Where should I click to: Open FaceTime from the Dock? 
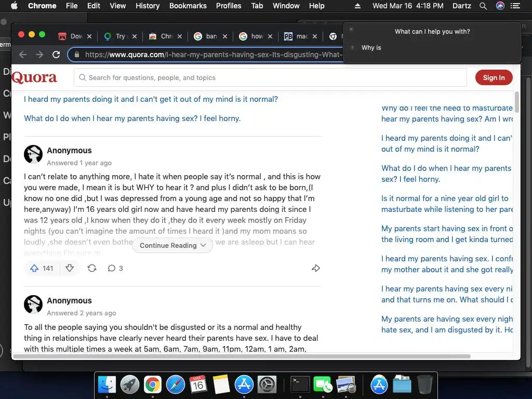[323, 385]
